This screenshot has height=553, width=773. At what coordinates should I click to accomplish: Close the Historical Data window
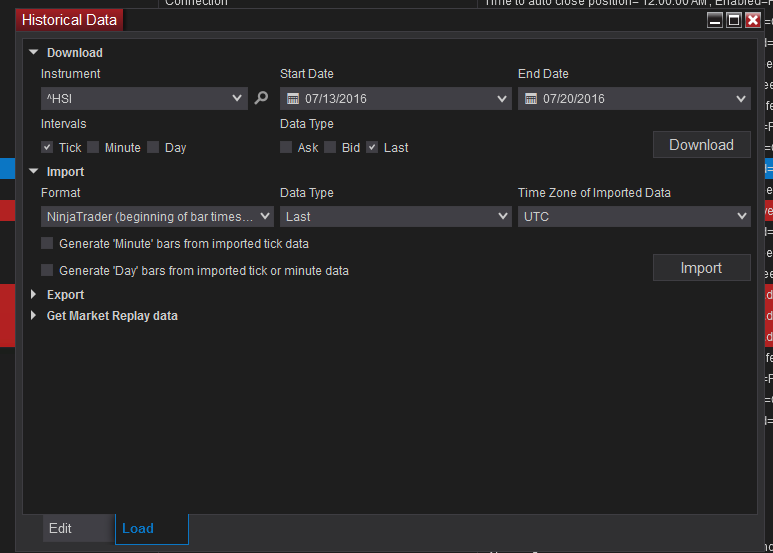(753, 20)
